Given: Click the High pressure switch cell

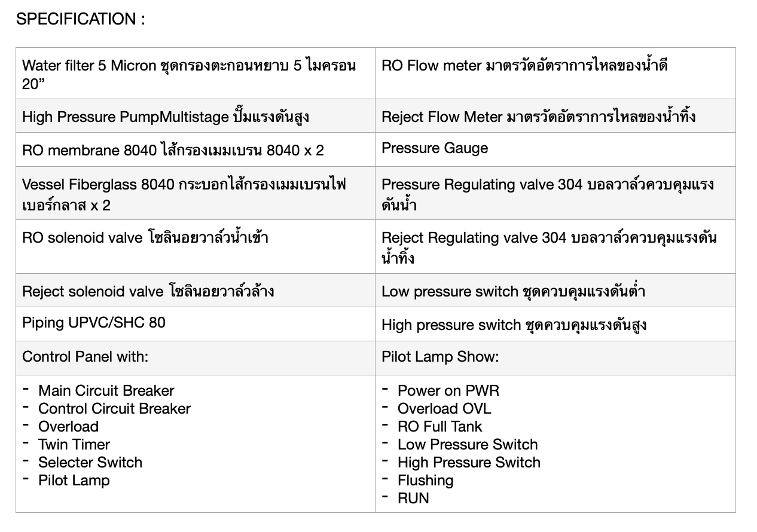Looking at the screenshot, I should click(x=555, y=324).
